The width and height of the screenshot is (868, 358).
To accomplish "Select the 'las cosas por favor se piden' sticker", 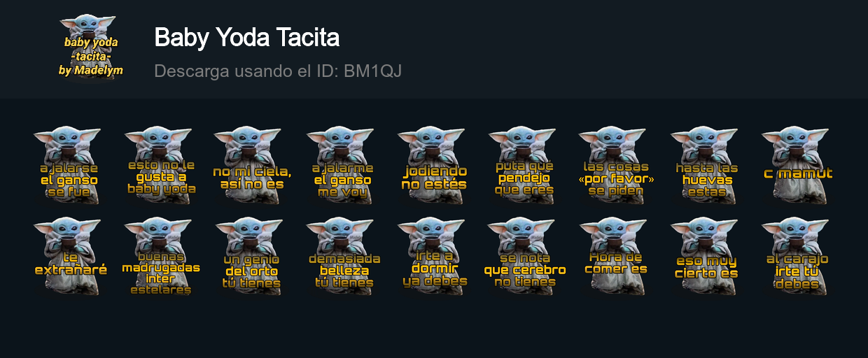I will pos(615,165).
